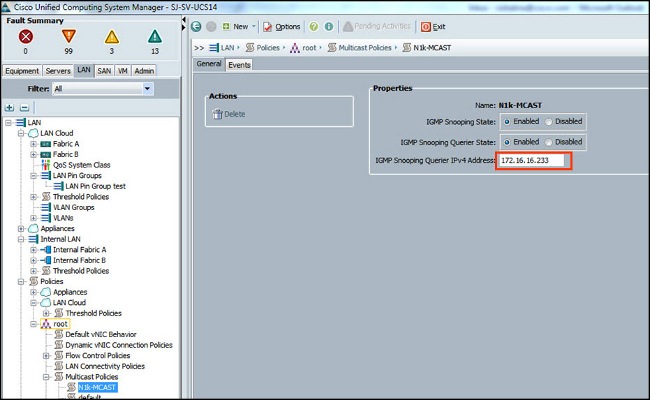Click the major faults orange triangle icon
The image size is (650, 400).
68,36
